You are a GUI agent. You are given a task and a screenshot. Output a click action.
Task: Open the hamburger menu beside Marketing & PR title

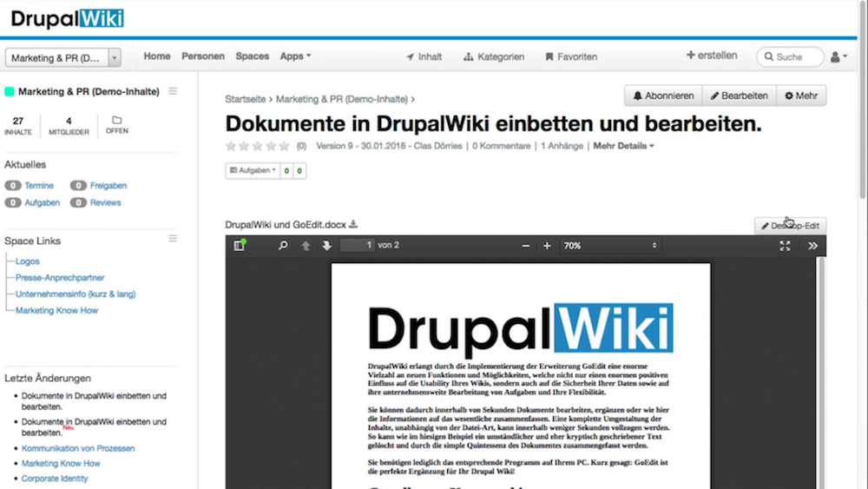click(173, 91)
